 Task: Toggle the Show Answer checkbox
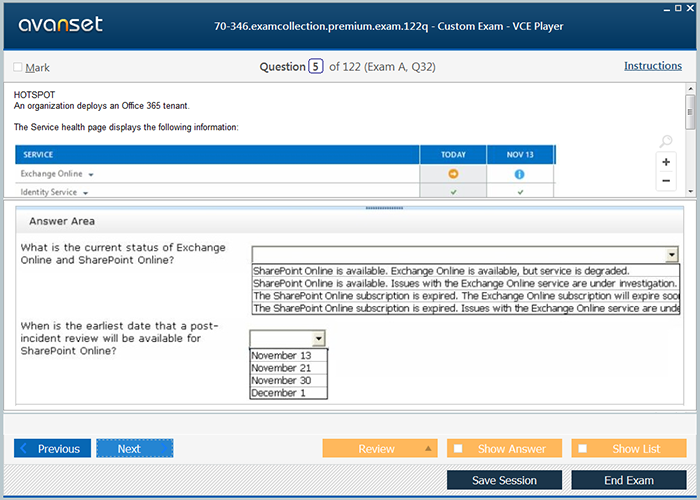458,448
